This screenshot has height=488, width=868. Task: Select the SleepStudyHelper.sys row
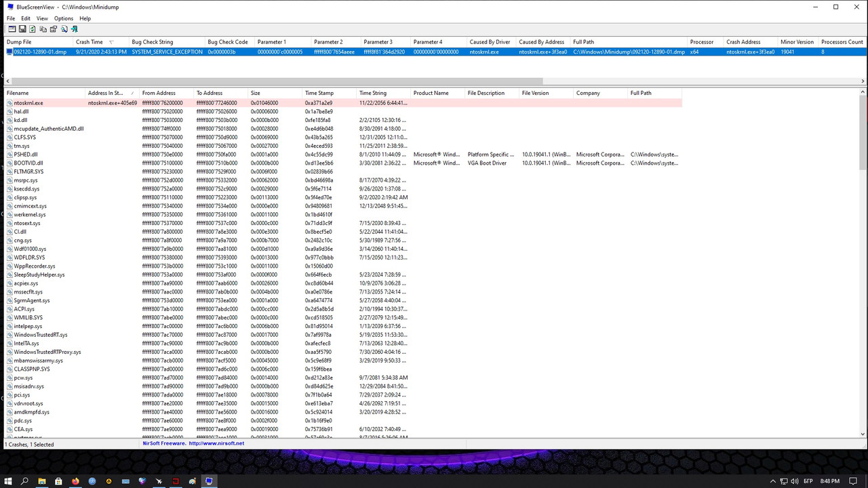(343, 274)
